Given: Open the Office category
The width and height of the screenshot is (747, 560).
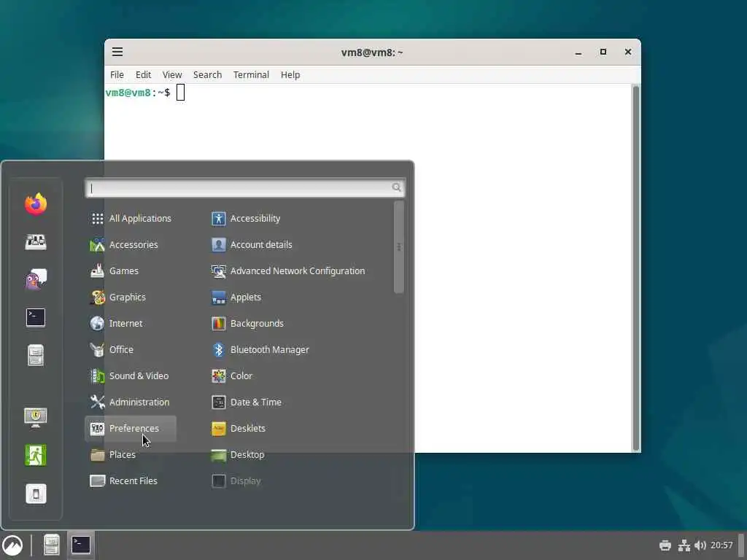Looking at the screenshot, I should click(131, 349).
